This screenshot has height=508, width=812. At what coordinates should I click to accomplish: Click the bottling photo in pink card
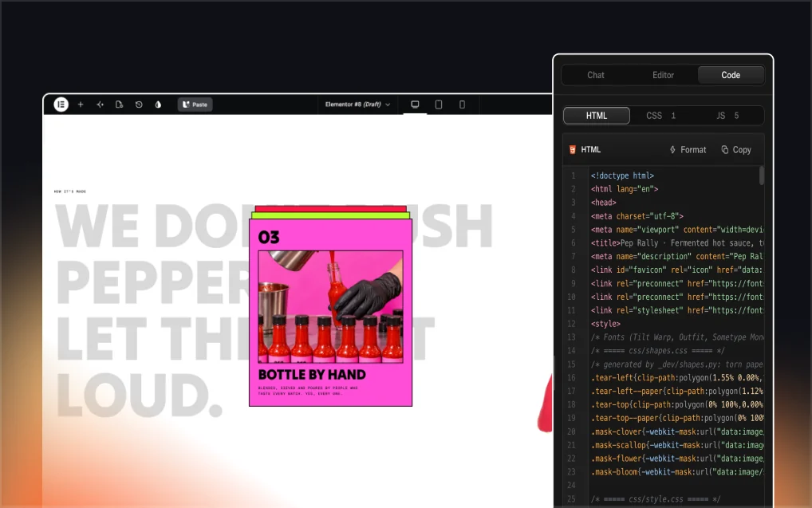pos(330,306)
